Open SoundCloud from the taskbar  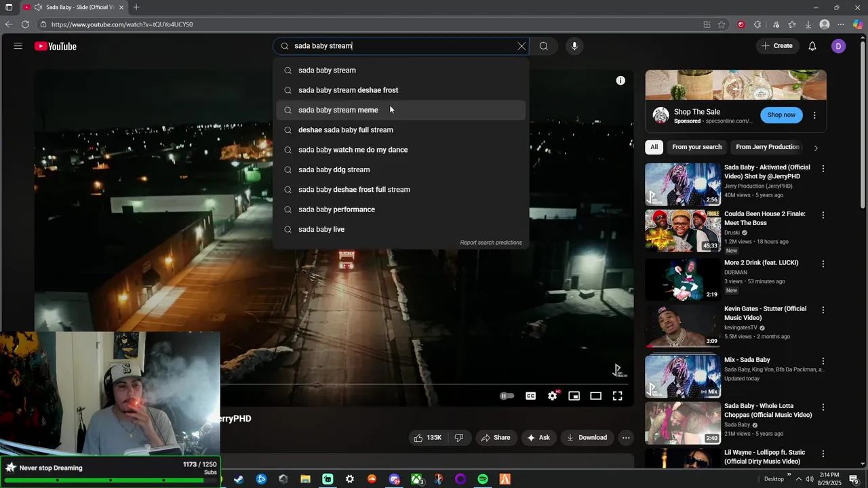tap(372, 479)
